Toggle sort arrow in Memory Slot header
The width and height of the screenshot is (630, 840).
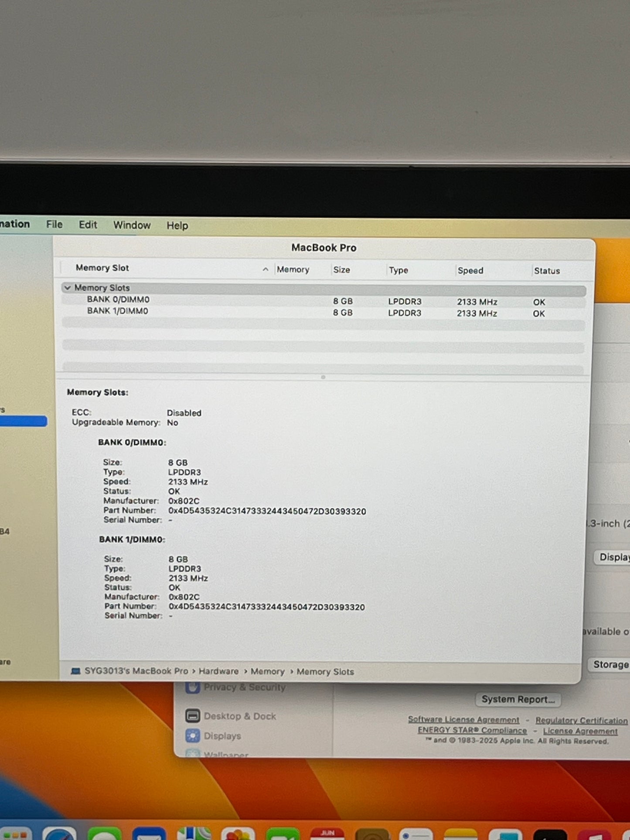pos(265,269)
